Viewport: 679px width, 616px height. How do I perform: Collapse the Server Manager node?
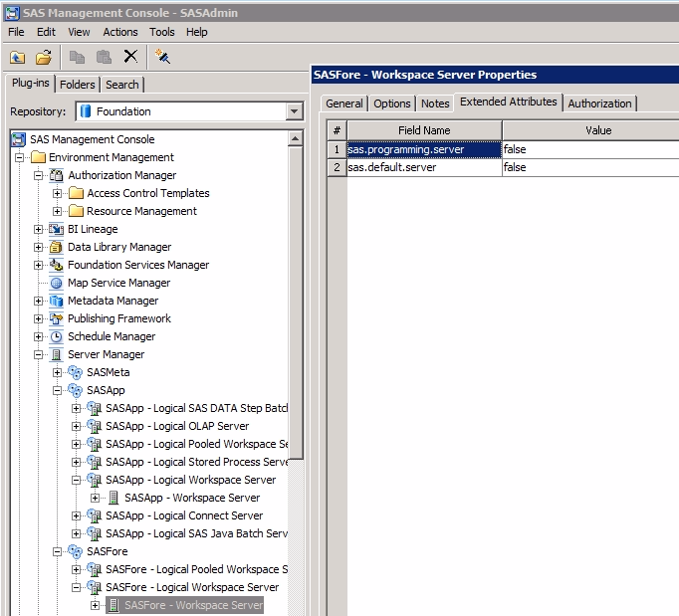(39, 354)
